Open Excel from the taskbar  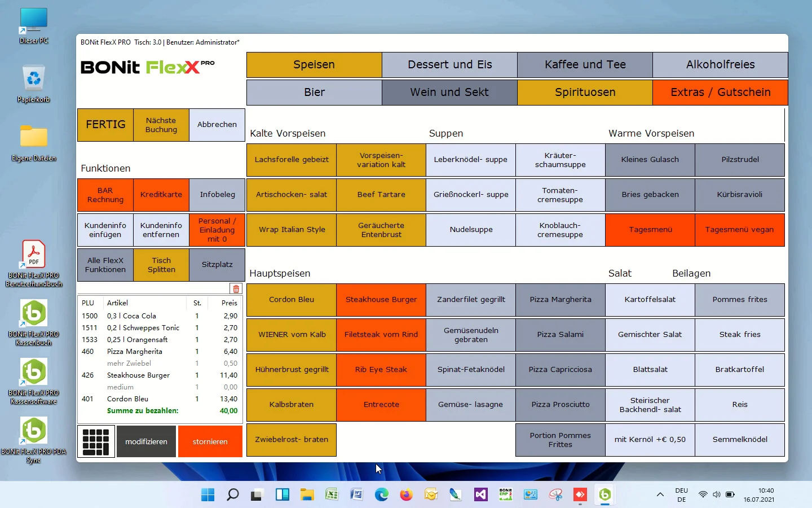coord(332,495)
